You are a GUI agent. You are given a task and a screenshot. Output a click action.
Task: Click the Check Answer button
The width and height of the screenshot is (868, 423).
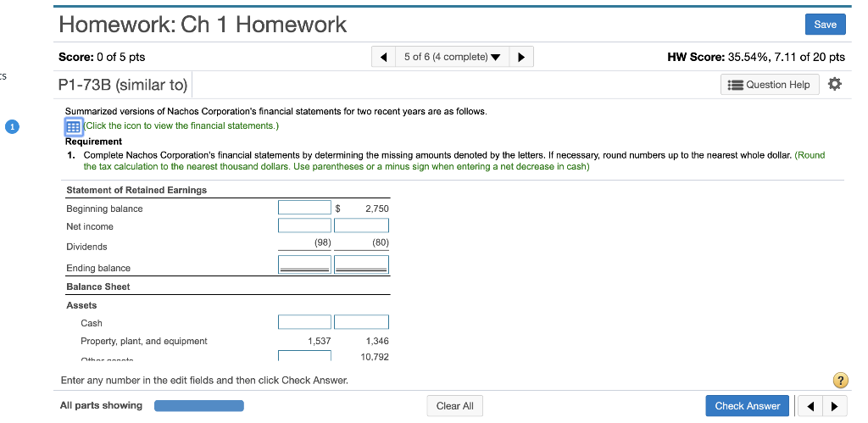[x=748, y=406]
